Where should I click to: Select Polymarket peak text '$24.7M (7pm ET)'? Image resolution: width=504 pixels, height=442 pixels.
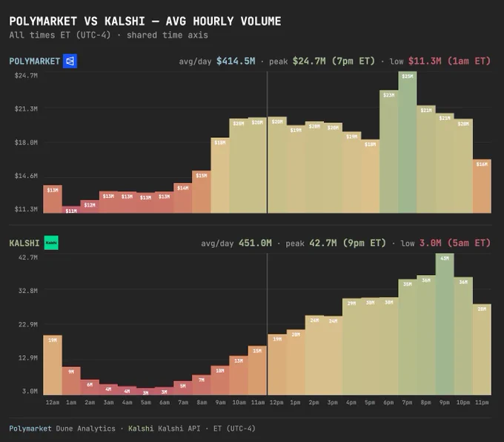pyautogui.click(x=334, y=61)
